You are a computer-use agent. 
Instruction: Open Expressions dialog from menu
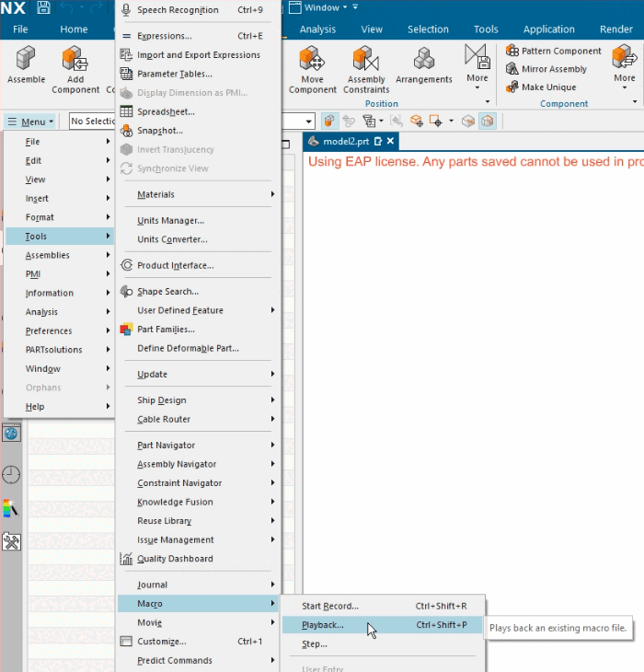click(198, 36)
